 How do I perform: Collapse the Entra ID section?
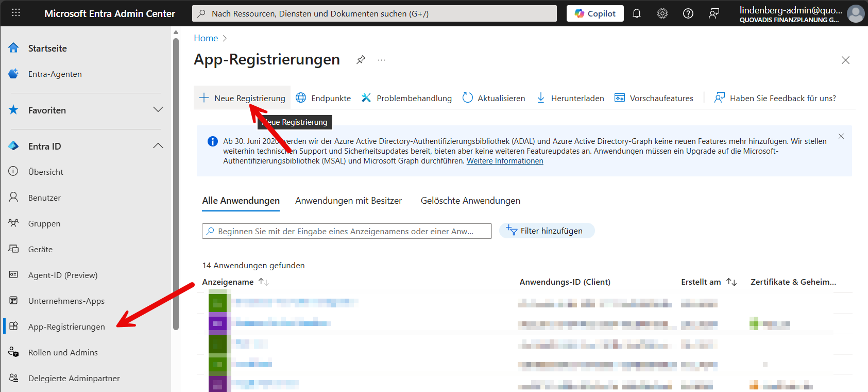pos(86,146)
